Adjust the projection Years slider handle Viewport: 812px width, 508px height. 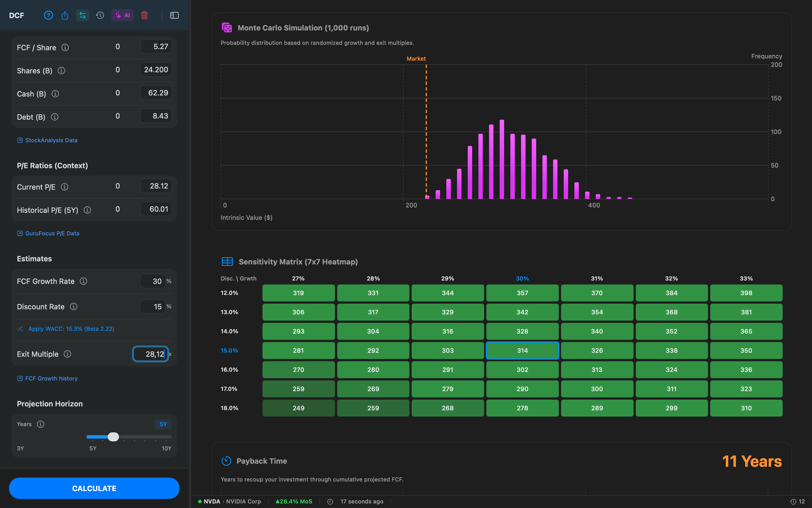pyautogui.click(x=113, y=437)
